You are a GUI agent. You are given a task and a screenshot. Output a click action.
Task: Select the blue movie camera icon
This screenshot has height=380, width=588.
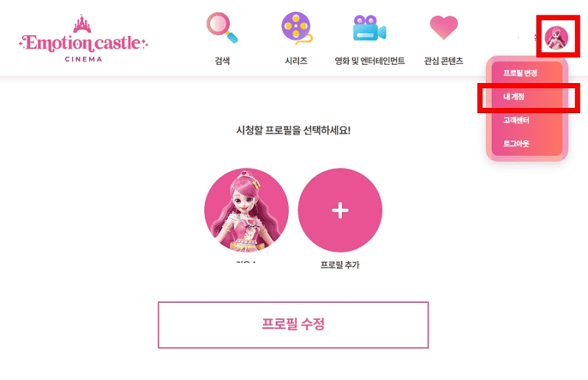pyautogui.click(x=370, y=28)
